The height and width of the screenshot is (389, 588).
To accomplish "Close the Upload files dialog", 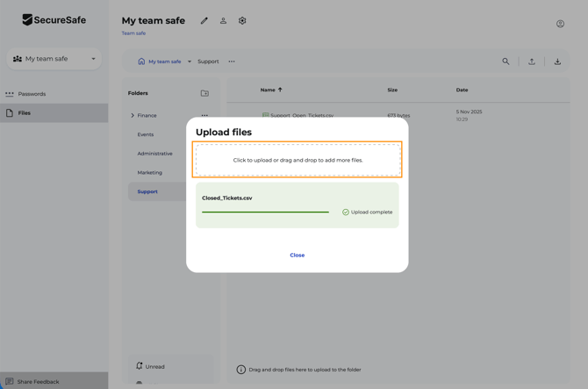I will (297, 256).
